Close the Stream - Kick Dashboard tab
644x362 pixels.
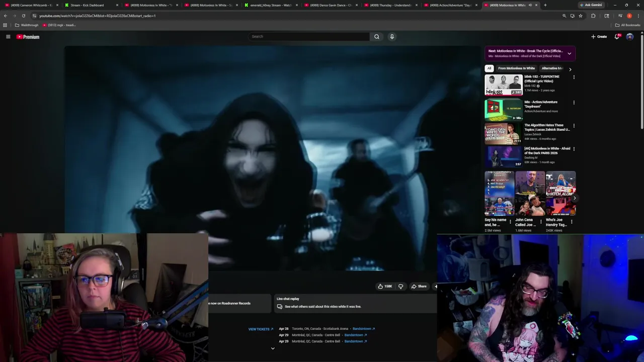click(117, 5)
